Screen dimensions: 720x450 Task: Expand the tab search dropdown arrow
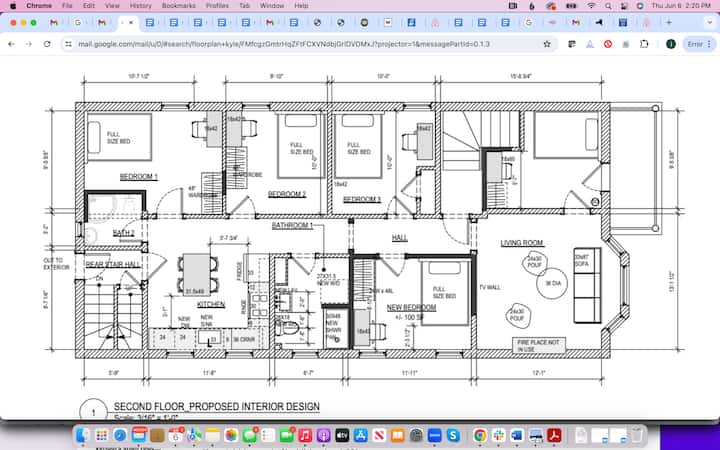[709, 21]
